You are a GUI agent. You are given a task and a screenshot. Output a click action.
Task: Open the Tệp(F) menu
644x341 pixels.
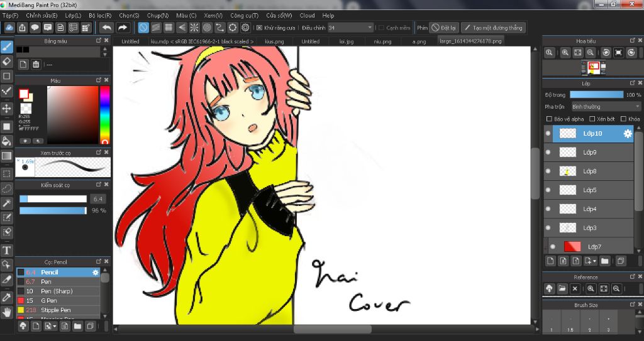[10, 15]
